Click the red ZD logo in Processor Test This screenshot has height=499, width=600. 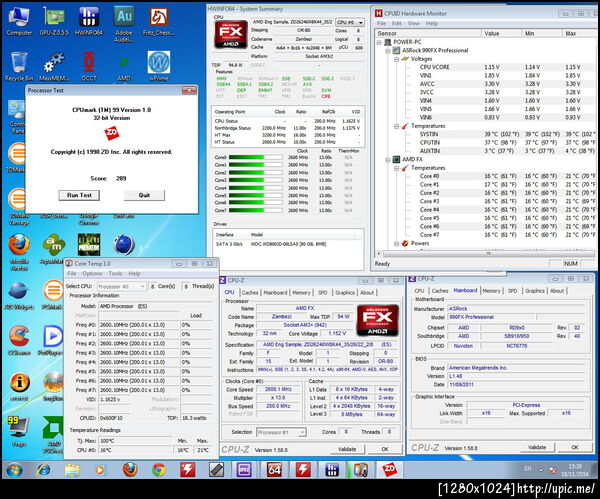click(112, 133)
